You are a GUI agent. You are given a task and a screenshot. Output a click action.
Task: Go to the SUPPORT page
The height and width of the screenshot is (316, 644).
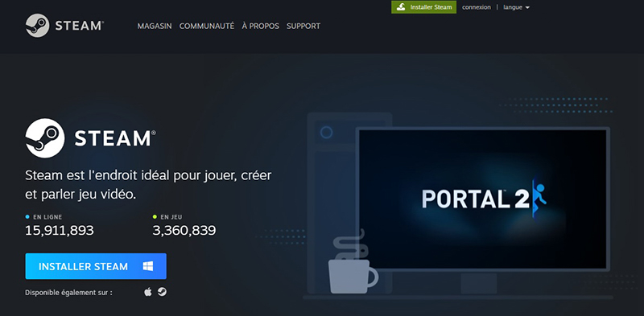303,26
